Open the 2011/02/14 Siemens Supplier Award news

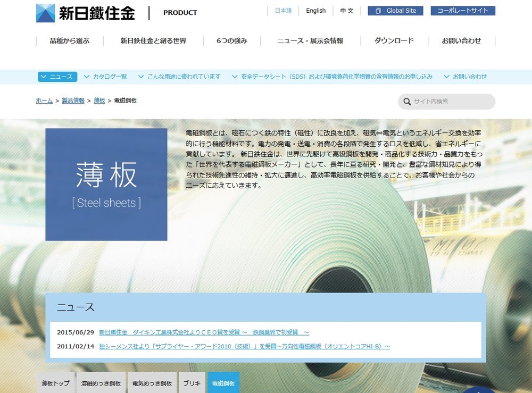(244, 346)
